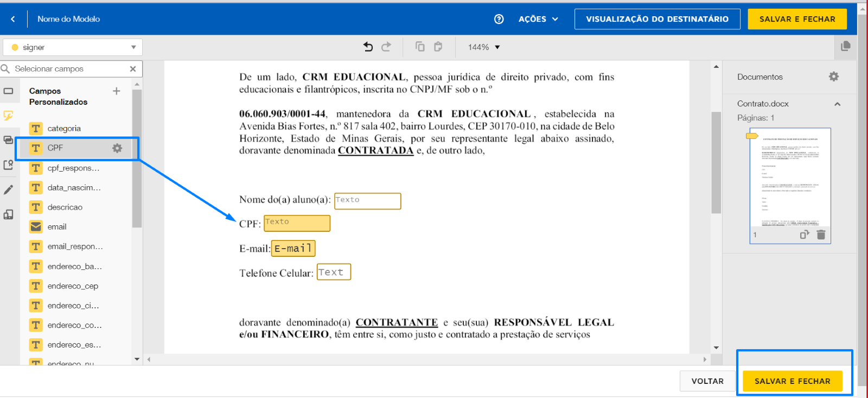The height and width of the screenshot is (398, 868).
Task: Open the 144% zoom dropdown
Action: pyautogui.click(x=484, y=47)
